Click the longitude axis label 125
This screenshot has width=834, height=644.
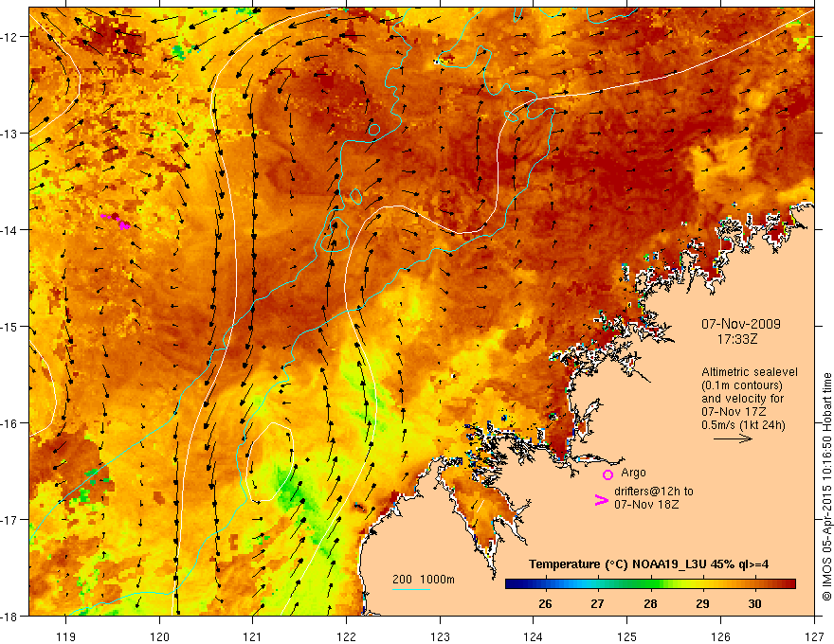tap(627, 636)
